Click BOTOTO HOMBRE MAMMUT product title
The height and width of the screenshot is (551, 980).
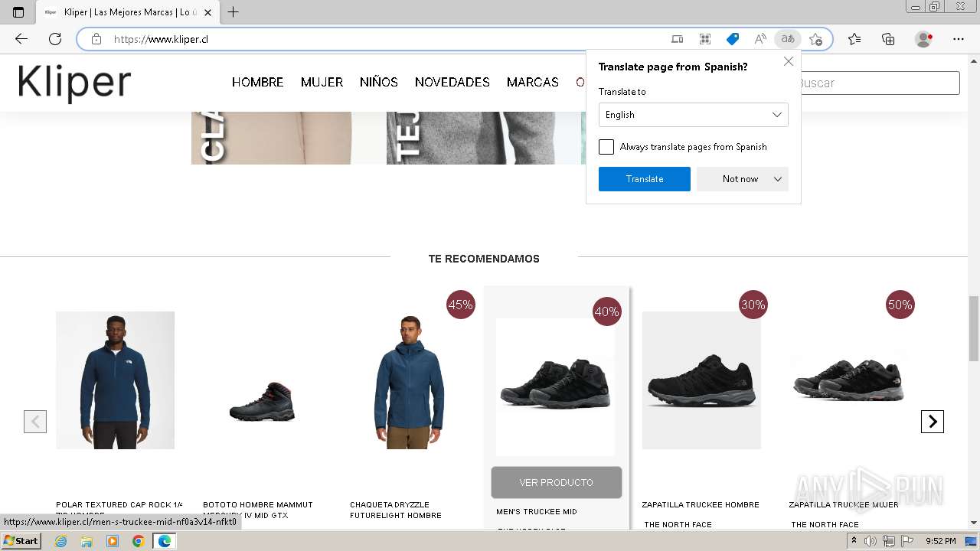click(x=258, y=510)
